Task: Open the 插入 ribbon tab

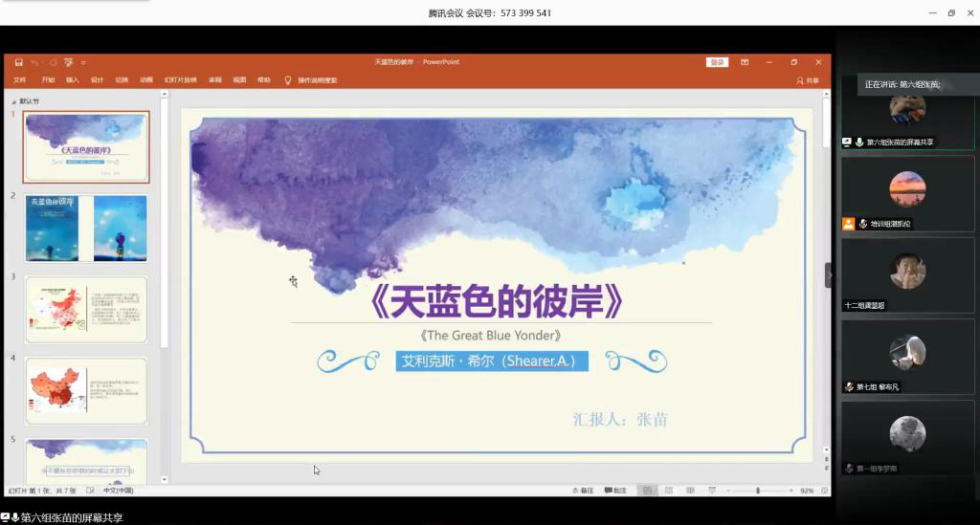Action: pos(73,80)
